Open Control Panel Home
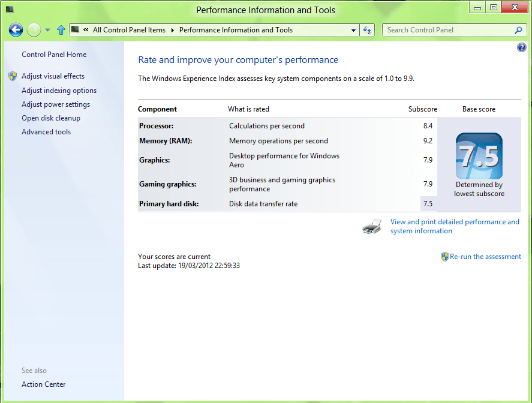Viewport: 532px width, 403px height. point(54,55)
